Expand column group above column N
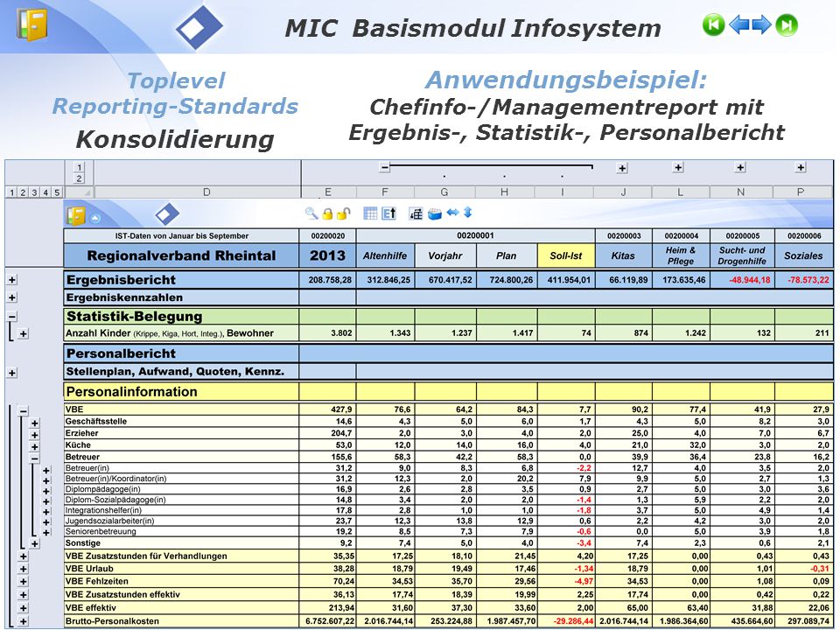Viewport: 840px width, 630px height. point(740,168)
